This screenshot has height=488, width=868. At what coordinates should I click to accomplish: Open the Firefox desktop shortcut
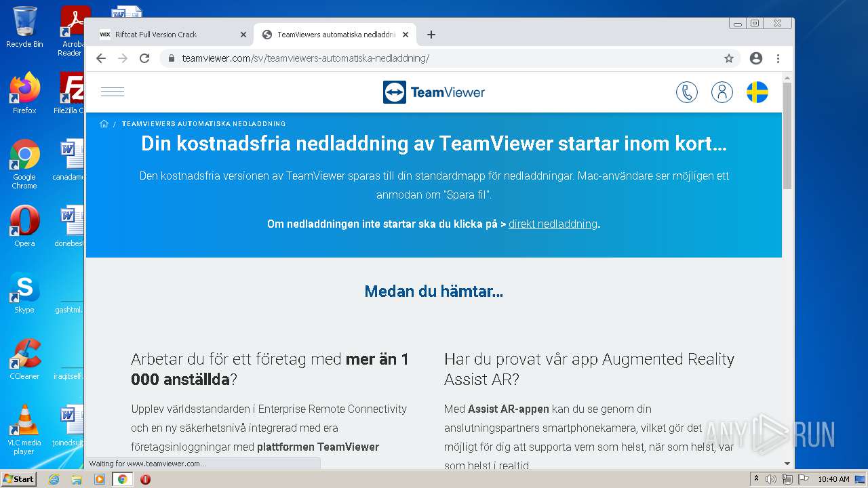click(x=24, y=94)
